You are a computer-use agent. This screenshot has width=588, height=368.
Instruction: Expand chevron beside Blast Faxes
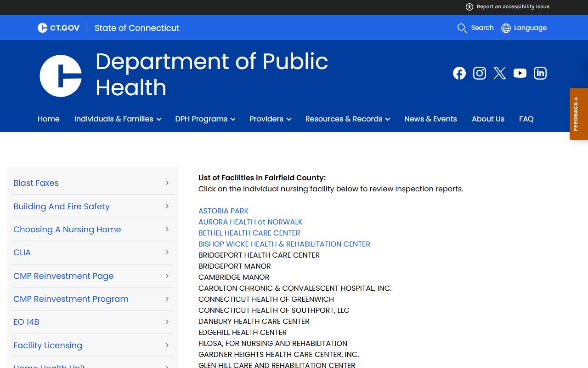click(167, 183)
